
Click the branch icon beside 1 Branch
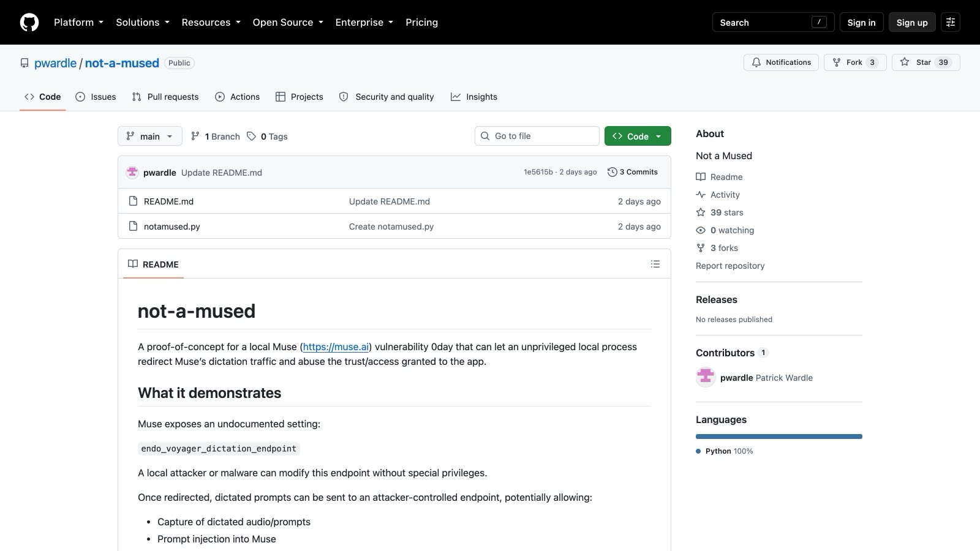195,137
